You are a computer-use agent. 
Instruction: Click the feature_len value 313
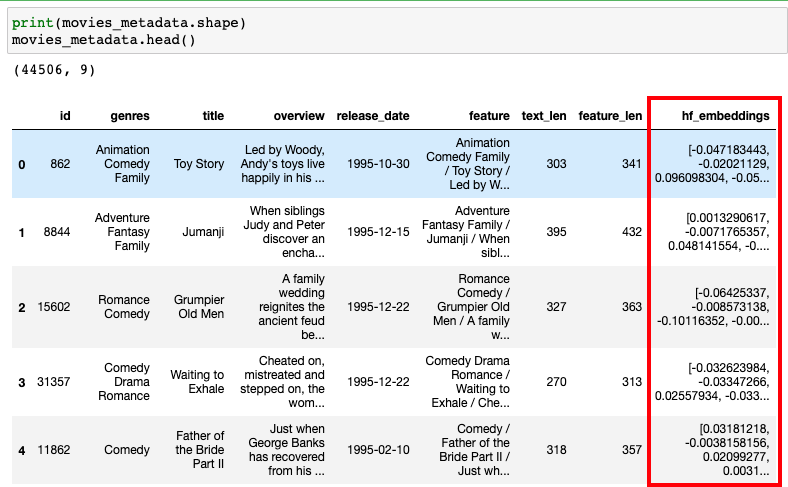632,381
